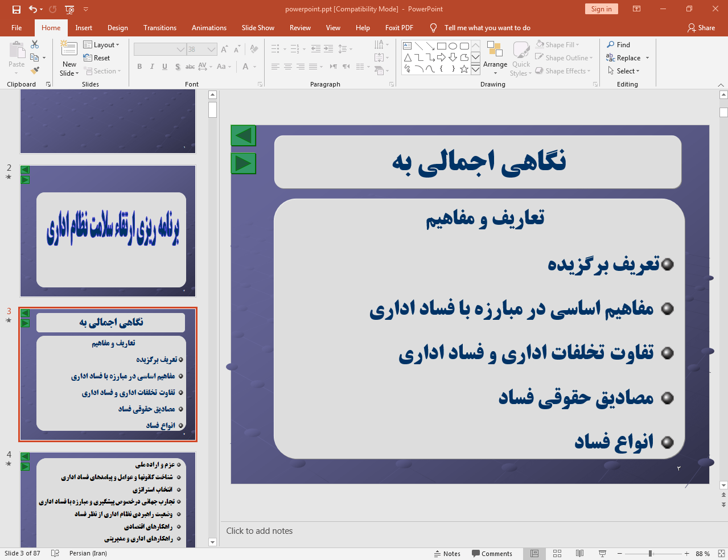Adjust the zoom slider handle
This screenshot has height=560, width=728.
click(x=650, y=553)
